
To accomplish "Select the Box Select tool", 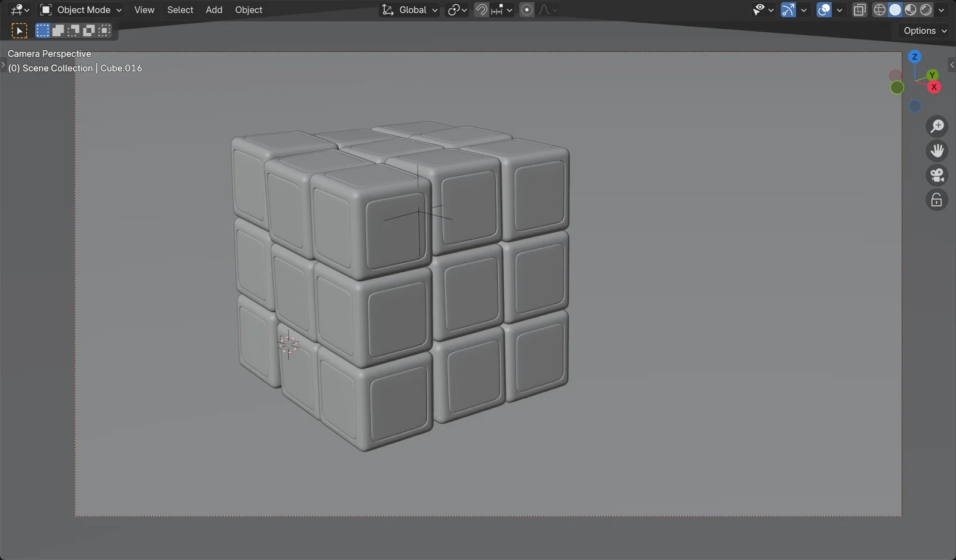I will [42, 30].
